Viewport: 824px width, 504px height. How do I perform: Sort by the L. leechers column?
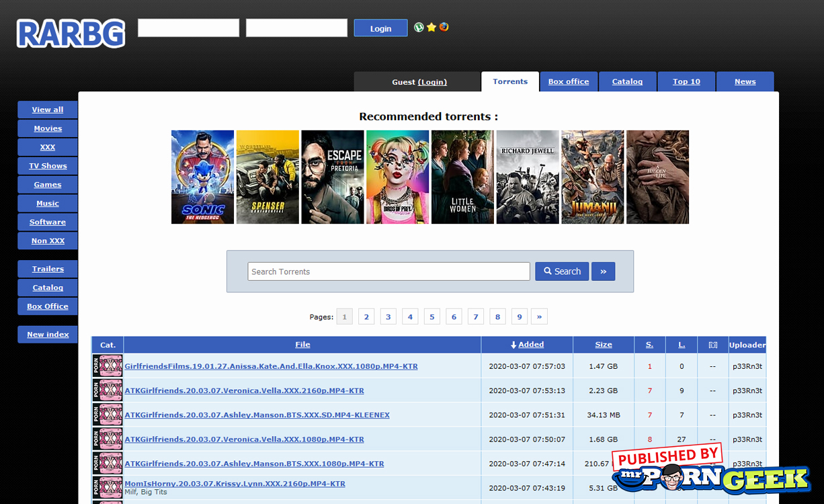pyautogui.click(x=682, y=345)
